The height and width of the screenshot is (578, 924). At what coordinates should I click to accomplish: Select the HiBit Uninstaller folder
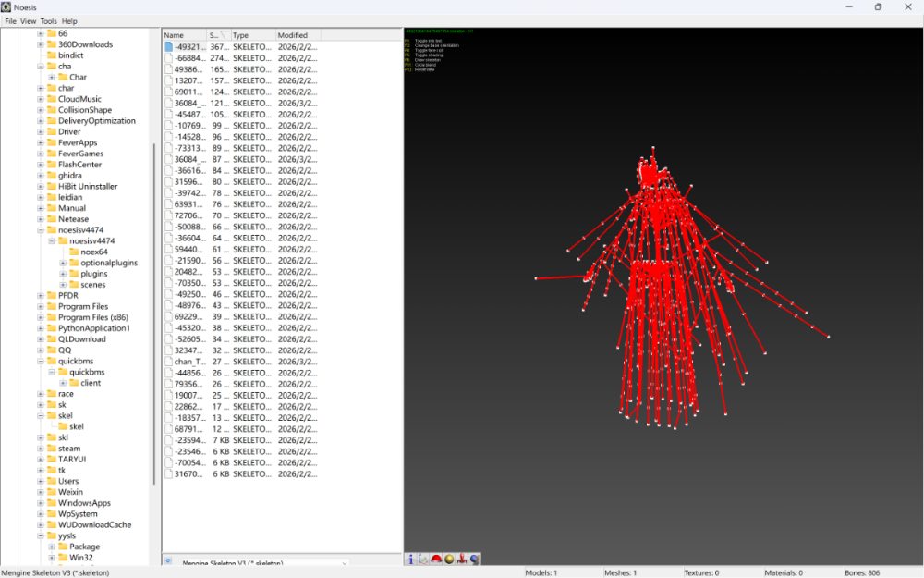pos(88,187)
